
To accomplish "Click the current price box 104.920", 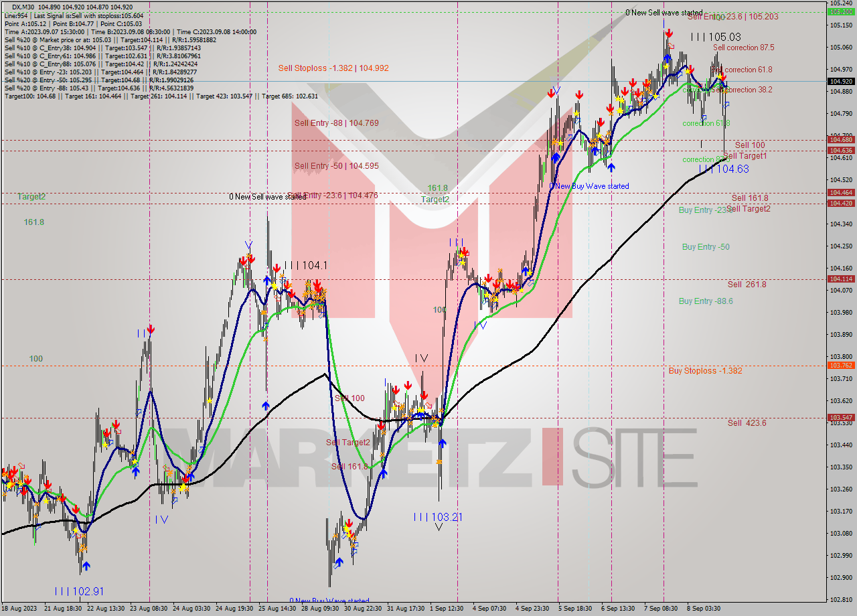I will (x=840, y=81).
